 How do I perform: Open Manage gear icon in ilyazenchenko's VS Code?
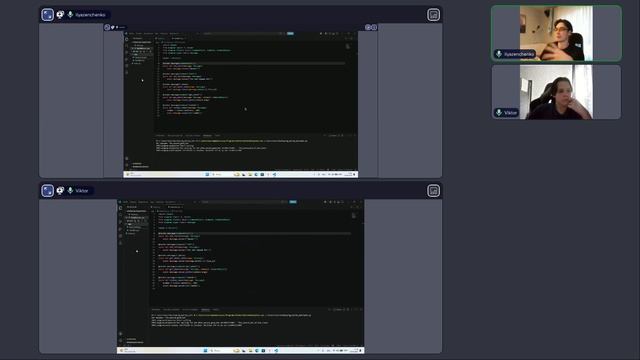point(127,165)
